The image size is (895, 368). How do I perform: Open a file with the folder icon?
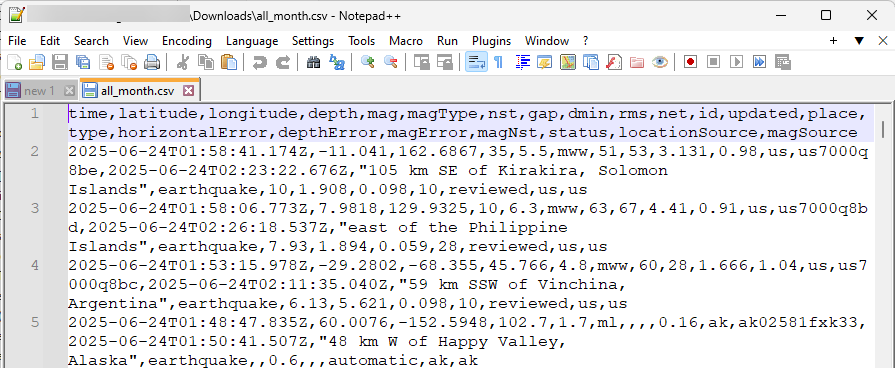37,62
